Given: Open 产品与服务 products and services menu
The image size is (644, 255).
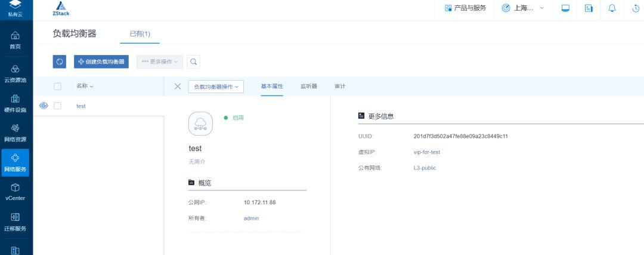Looking at the screenshot, I should point(465,8).
